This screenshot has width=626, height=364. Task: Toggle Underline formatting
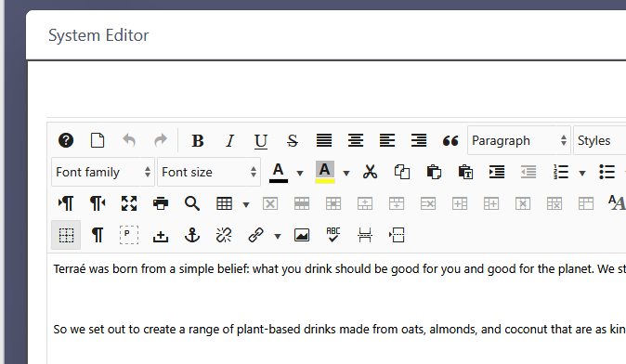click(x=261, y=141)
